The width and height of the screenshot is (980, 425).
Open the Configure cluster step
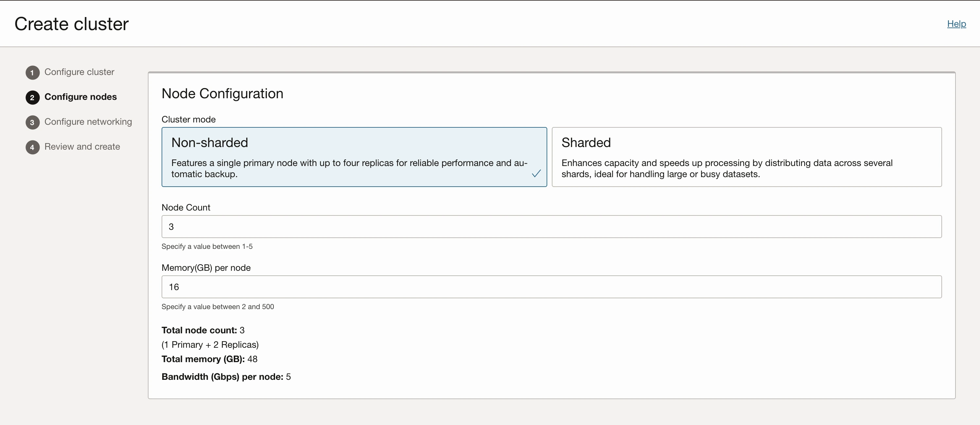(79, 72)
